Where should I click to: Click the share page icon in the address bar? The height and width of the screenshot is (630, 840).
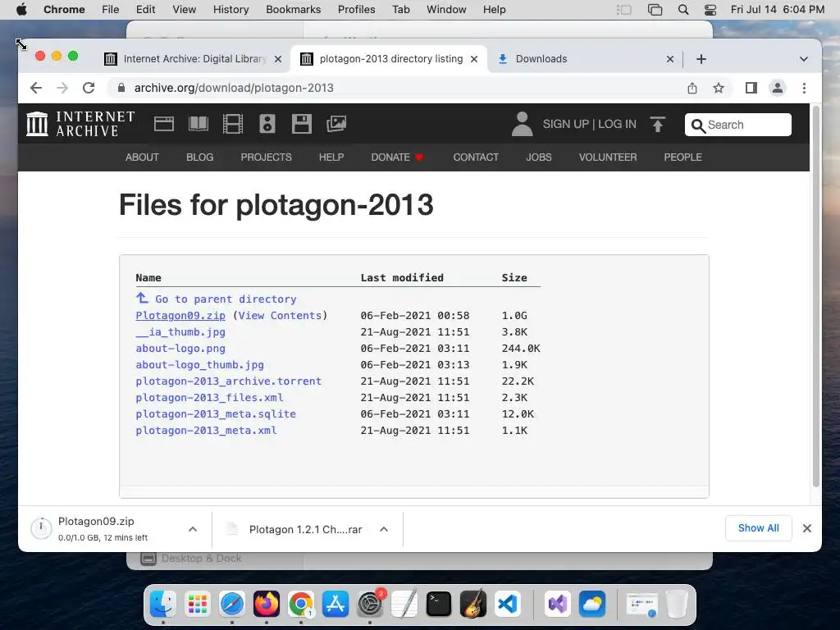(x=692, y=88)
